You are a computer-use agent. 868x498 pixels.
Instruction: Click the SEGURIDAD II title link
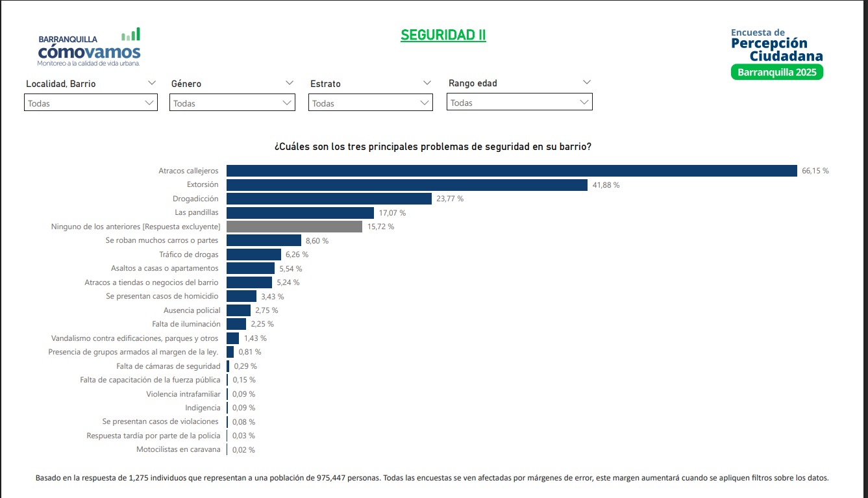(443, 35)
